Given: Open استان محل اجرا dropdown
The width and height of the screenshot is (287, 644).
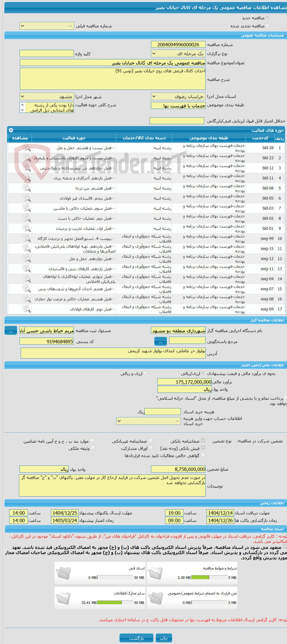Looking at the screenshot, I should click(x=178, y=96).
